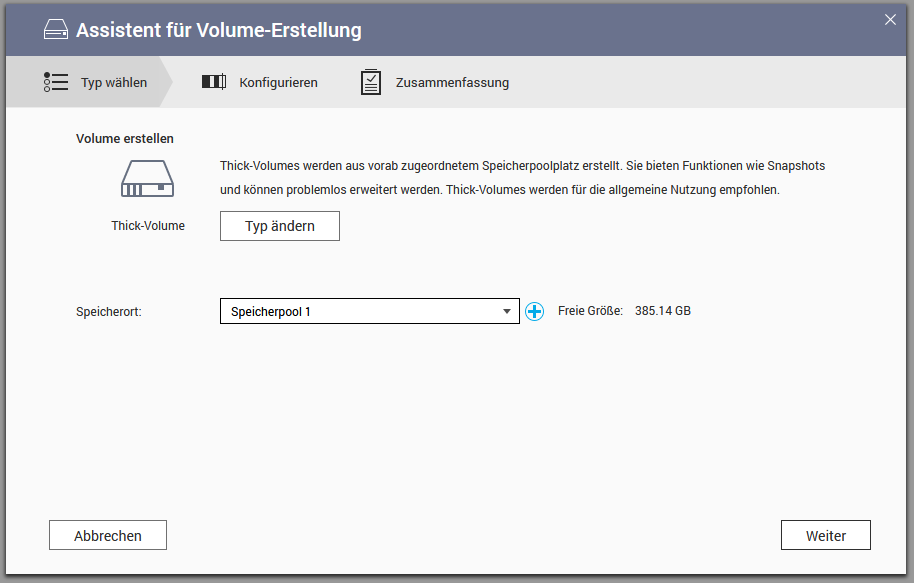
Task: Switch to the Konfigurieren step
Action: (278, 83)
